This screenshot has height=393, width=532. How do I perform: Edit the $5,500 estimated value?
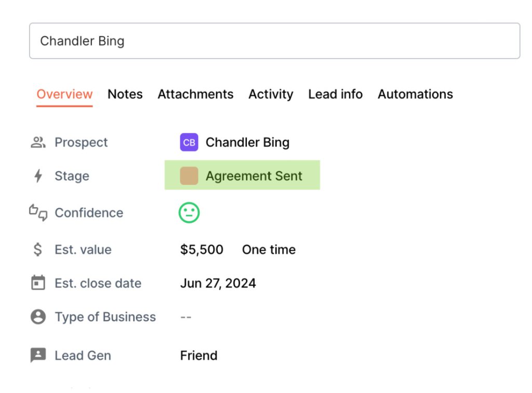click(202, 250)
